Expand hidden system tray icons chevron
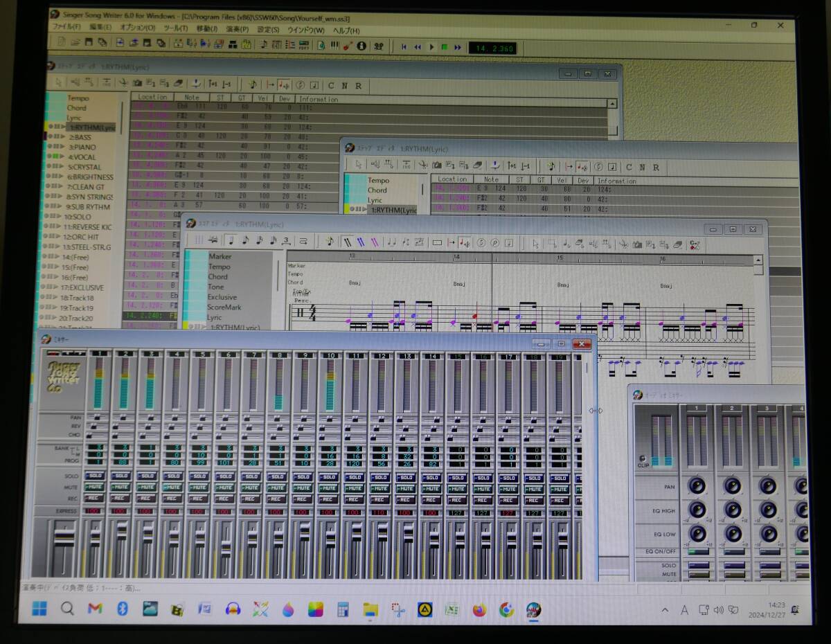Screen dimensions: 831x644 point(665,610)
